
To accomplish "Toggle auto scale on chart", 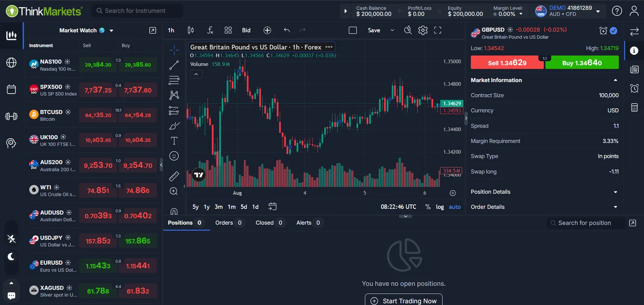I will coord(455,207).
